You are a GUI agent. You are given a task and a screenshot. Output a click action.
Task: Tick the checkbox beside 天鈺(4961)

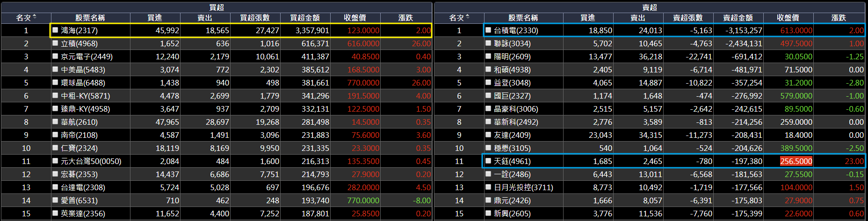[489, 161]
